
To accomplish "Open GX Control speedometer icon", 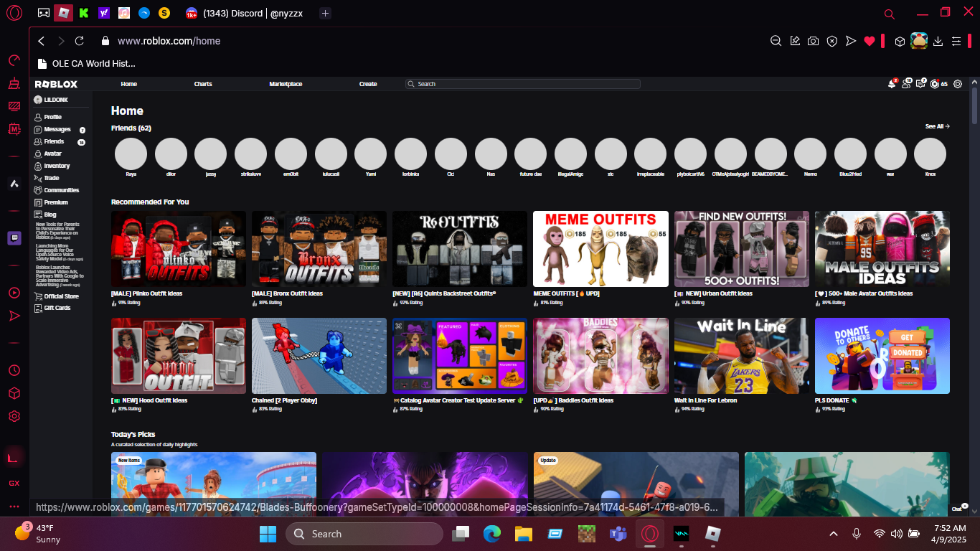I will point(14,60).
